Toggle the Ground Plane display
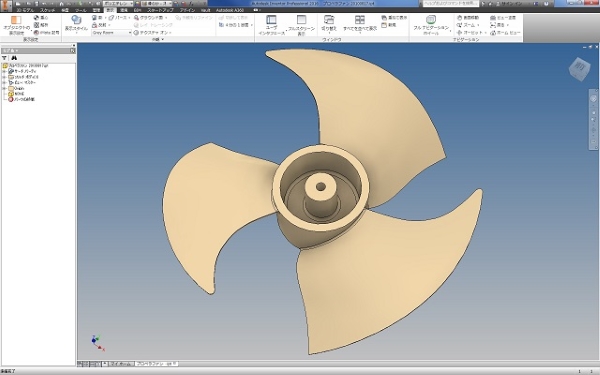This screenshot has height=375, width=600. click(x=150, y=18)
